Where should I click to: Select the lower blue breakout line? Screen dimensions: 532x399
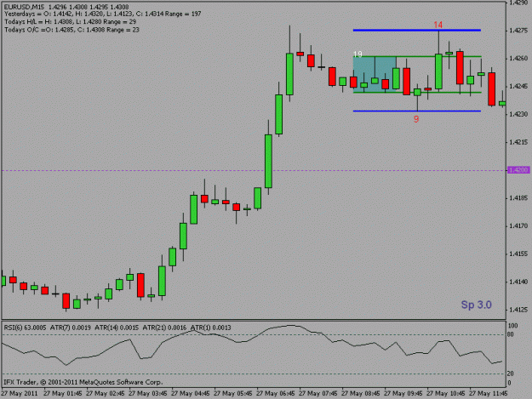417,111
